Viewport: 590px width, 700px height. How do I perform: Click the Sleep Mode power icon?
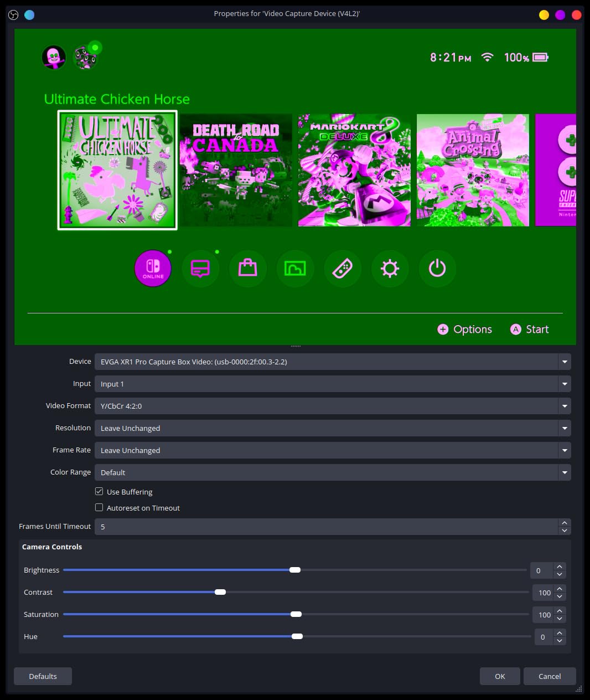(437, 269)
